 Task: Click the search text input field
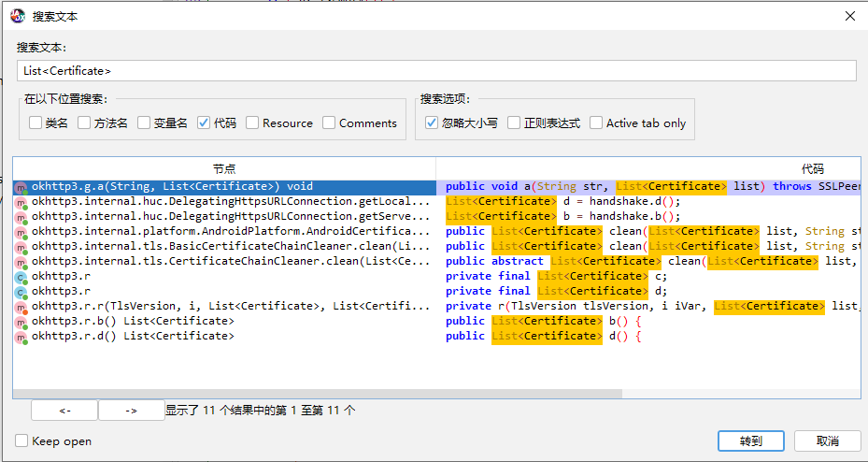tap(436, 71)
